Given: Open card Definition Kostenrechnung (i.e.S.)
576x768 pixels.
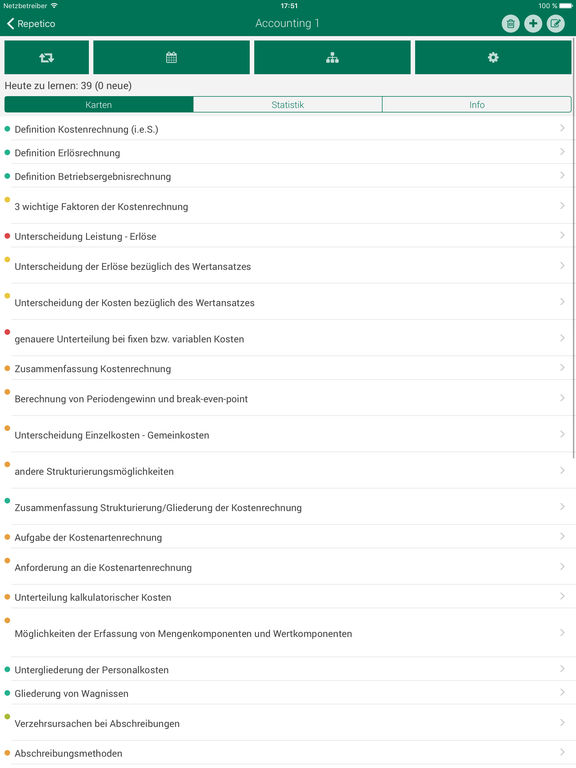Looking at the screenshot, I should (x=288, y=129).
